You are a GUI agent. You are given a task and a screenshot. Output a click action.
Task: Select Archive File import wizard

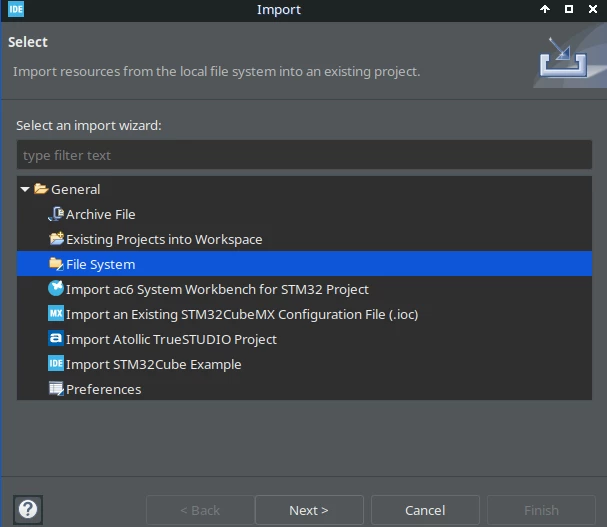tap(101, 215)
